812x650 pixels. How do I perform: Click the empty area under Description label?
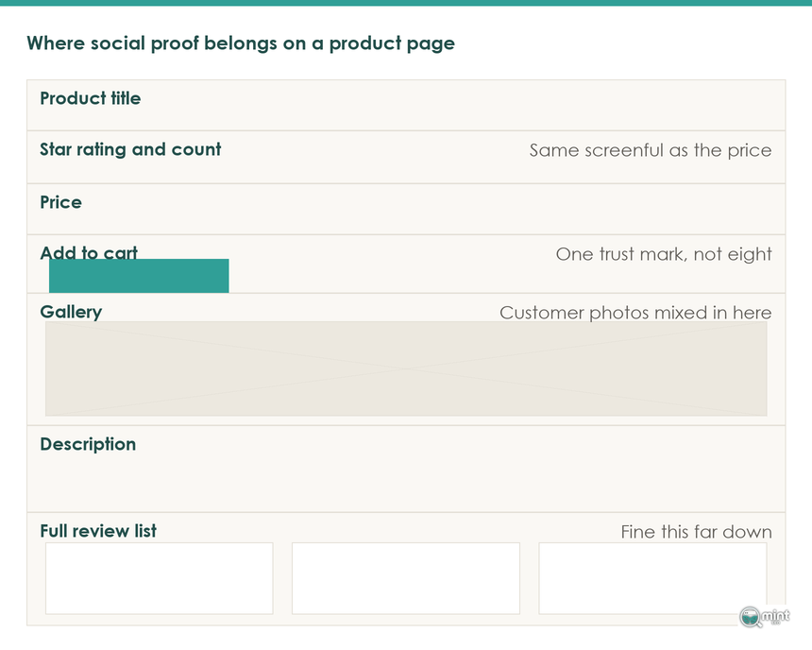tap(406, 483)
